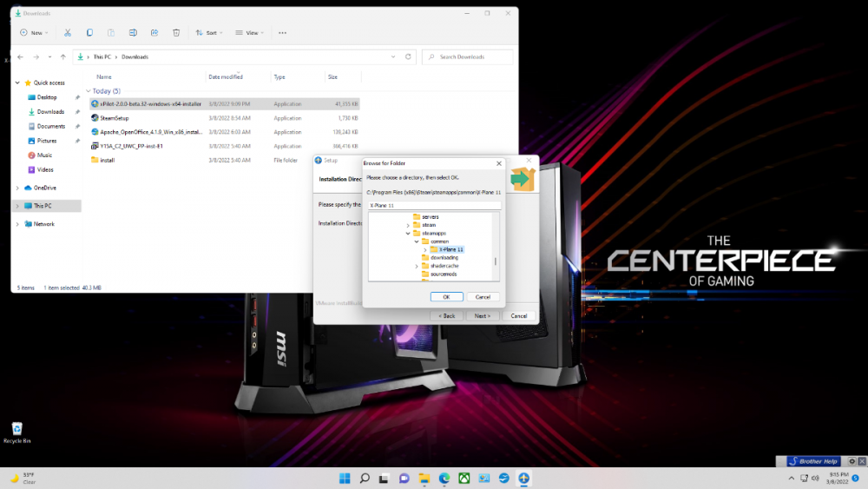Image resolution: width=868 pixels, height=489 pixels.
Task: Select the servers folder in Browse tree
Action: point(431,217)
